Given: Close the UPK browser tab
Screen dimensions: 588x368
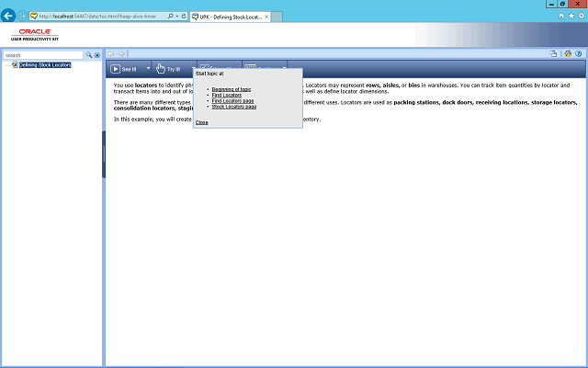Looking at the screenshot, I should click(266, 17).
